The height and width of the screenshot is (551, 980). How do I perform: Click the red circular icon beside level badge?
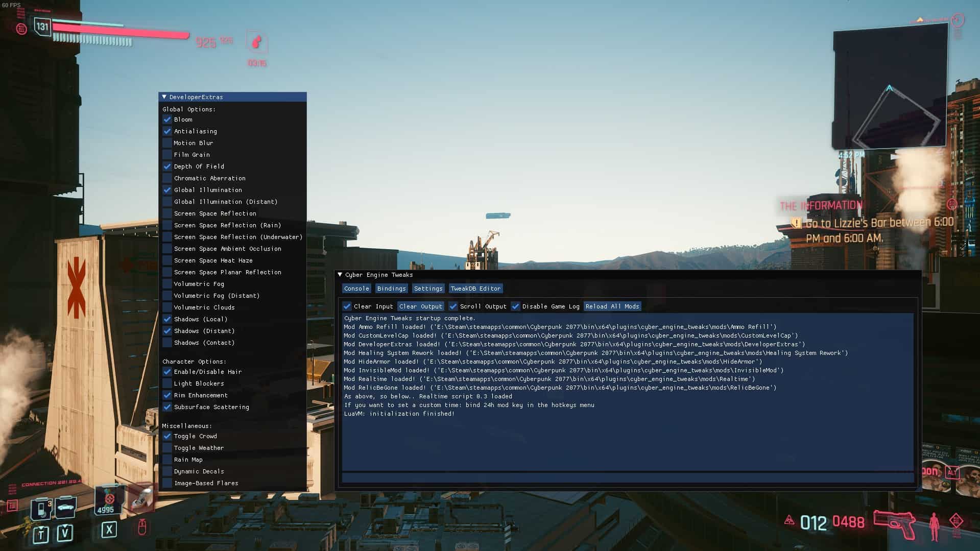pyautogui.click(x=21, y=29)
